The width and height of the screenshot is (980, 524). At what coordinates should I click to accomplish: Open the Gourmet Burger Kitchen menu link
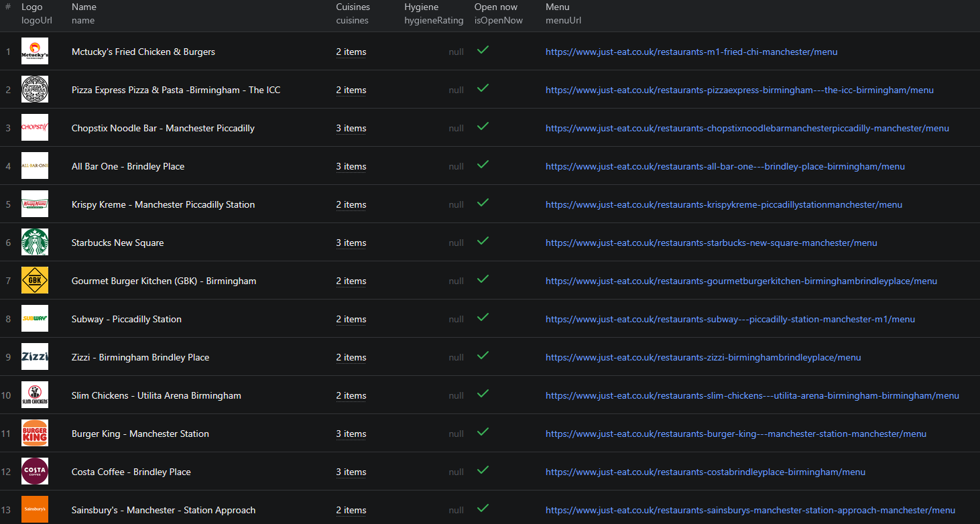[741, 281]
